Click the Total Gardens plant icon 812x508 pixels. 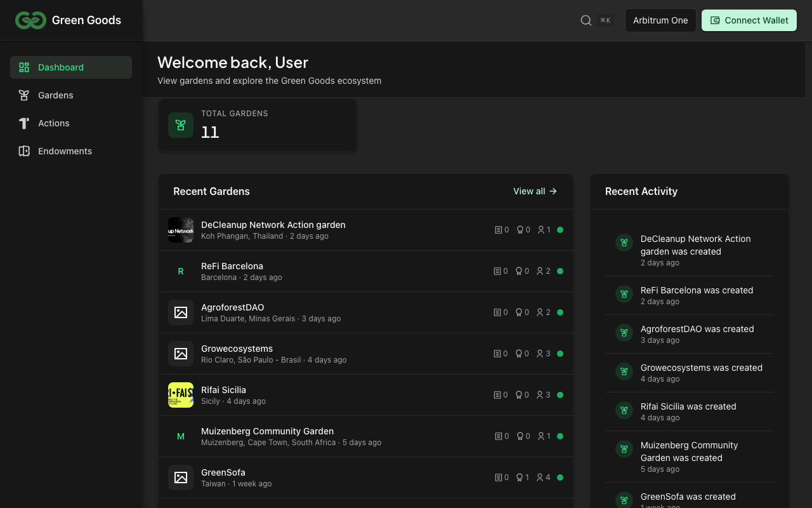click(181, 125)
